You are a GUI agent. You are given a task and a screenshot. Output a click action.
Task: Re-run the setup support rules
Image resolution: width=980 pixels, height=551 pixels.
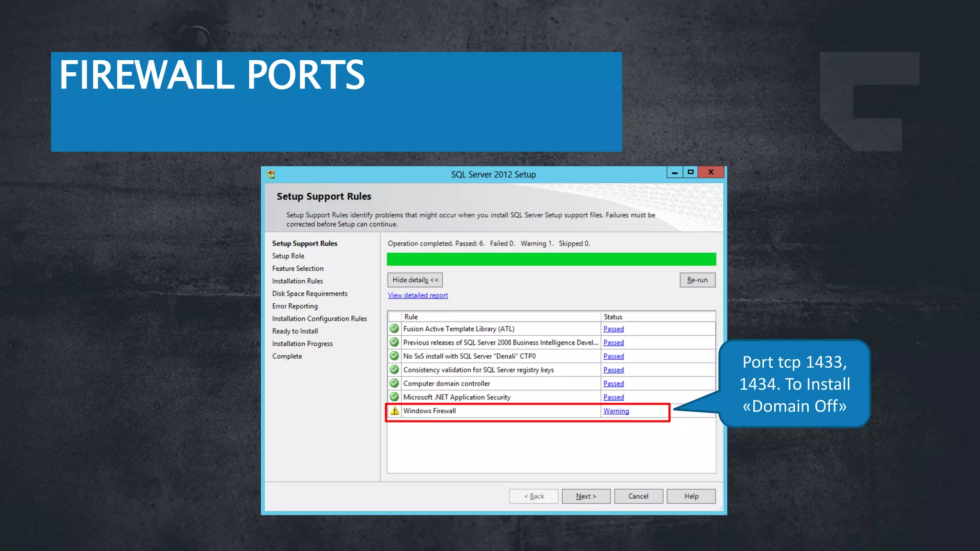coord(697,280)
